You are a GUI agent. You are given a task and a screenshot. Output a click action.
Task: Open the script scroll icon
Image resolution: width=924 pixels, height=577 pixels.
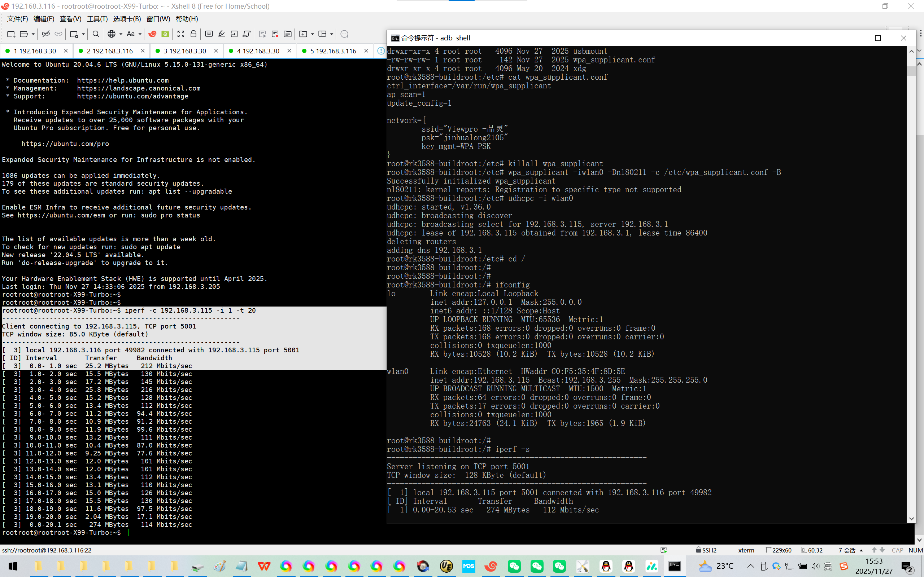(247, 34)
